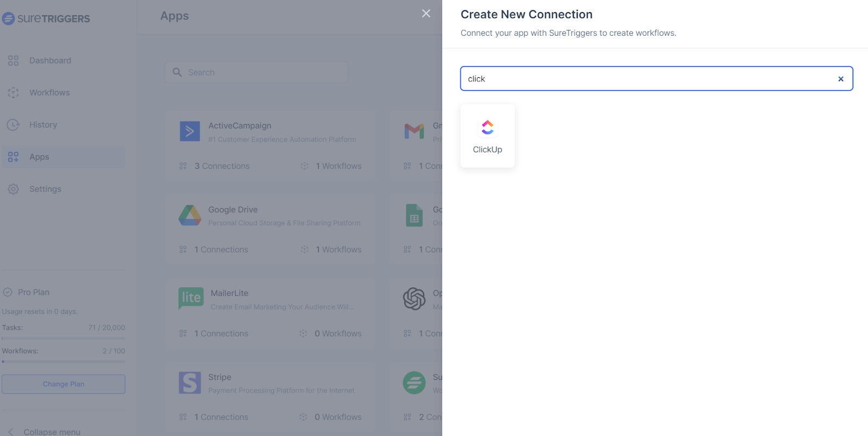The height and width of the screenshot is (436, 868).
Task: Click the Tasks usage progress bar
Action: (x=63, y=338)
